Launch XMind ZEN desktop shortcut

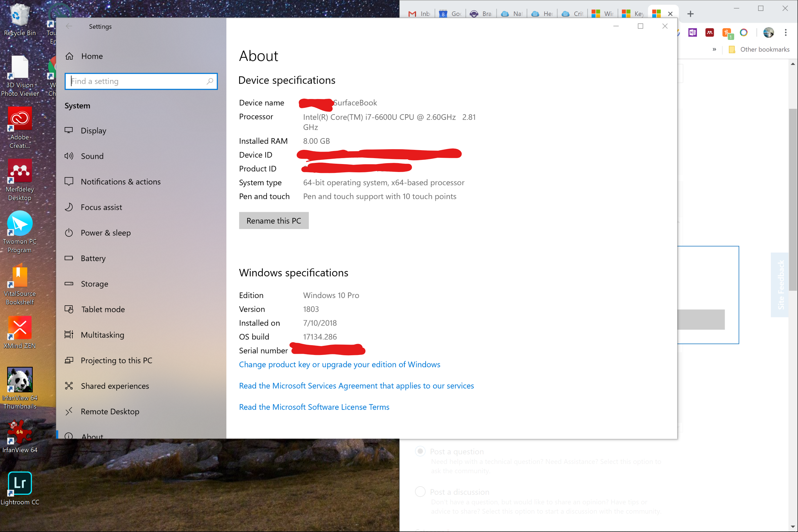pyautogui.click(x=20, y=328)
